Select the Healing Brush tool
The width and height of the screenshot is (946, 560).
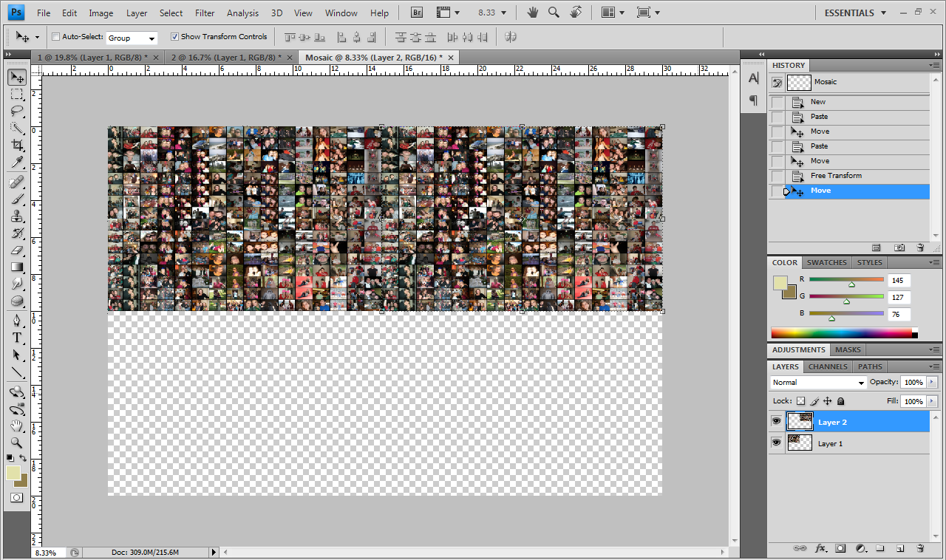click(x=16, y=182)
